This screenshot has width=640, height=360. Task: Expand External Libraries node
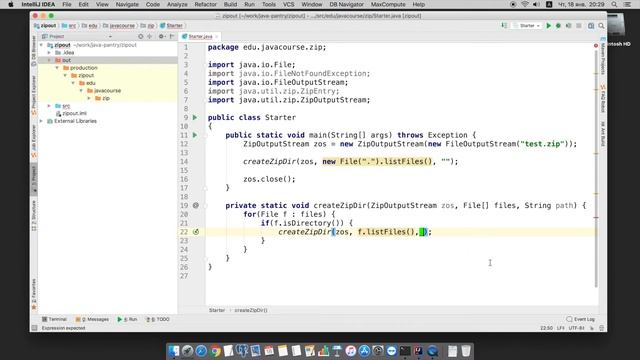point(41,121)
